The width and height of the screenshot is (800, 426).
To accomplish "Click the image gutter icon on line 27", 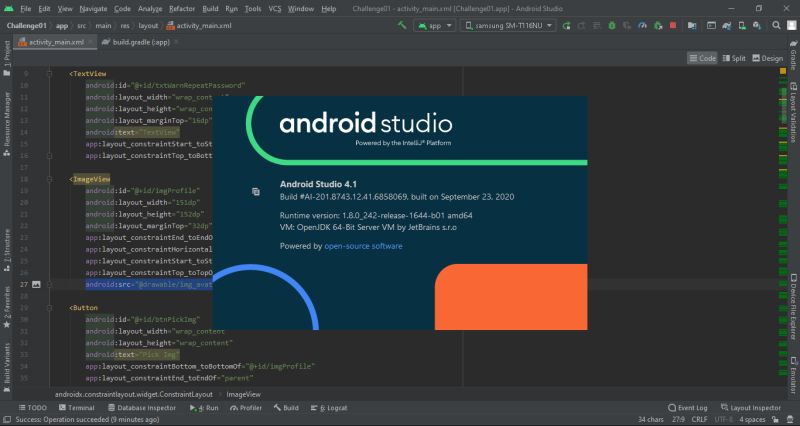I will click(36, 284).
